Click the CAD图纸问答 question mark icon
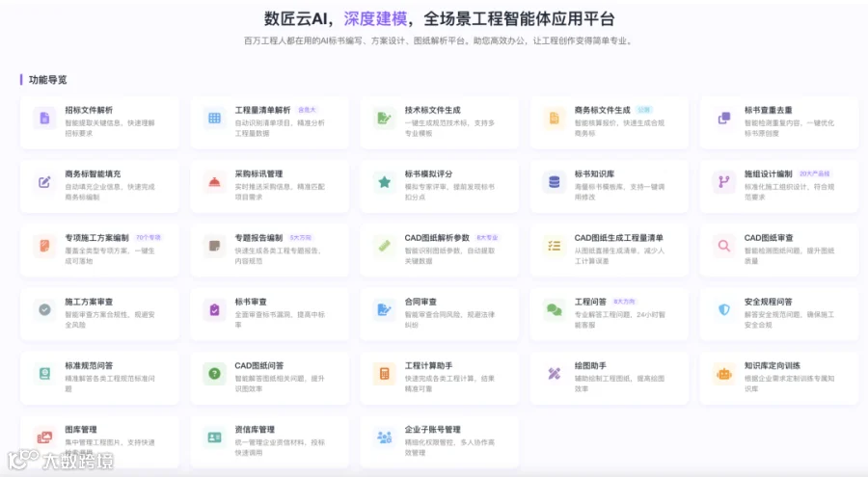 214,374
